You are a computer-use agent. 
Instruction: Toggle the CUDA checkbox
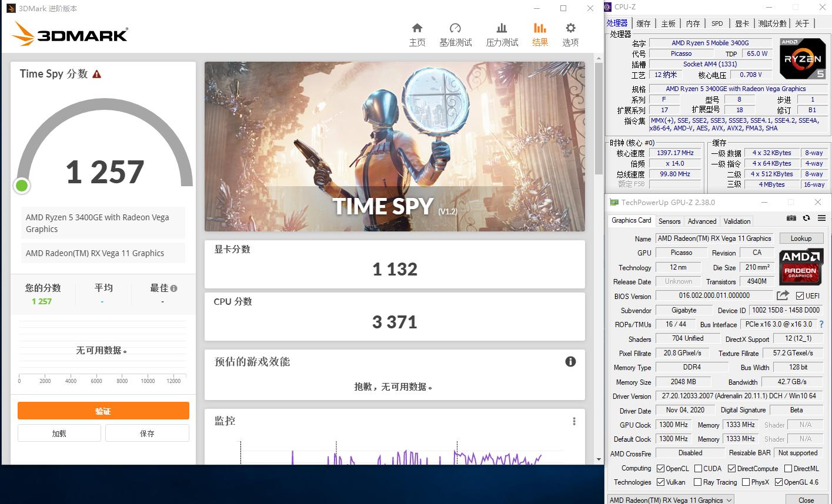699,468
